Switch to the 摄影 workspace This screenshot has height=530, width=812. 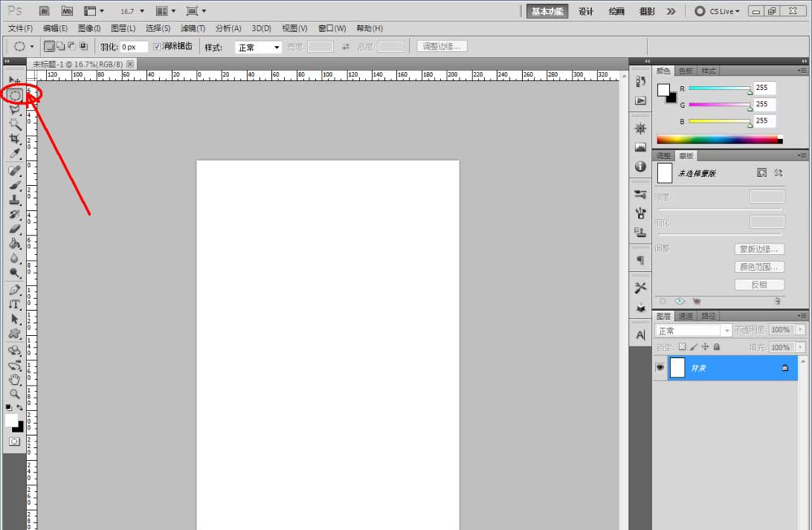click(647, 11)
